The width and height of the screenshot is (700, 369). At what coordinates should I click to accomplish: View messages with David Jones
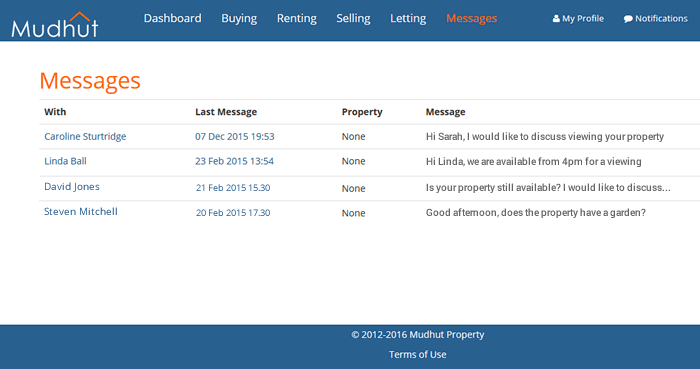[x=71, y=187]
